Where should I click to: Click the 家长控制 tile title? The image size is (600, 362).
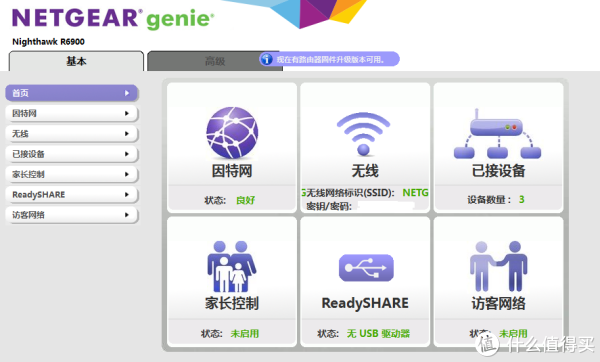click(x=232, y=303)
